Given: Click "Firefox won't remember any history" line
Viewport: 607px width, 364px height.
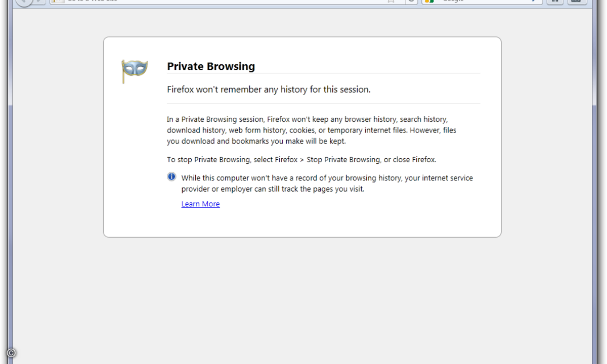Looking at the screenshot, I should coord(269,89).
